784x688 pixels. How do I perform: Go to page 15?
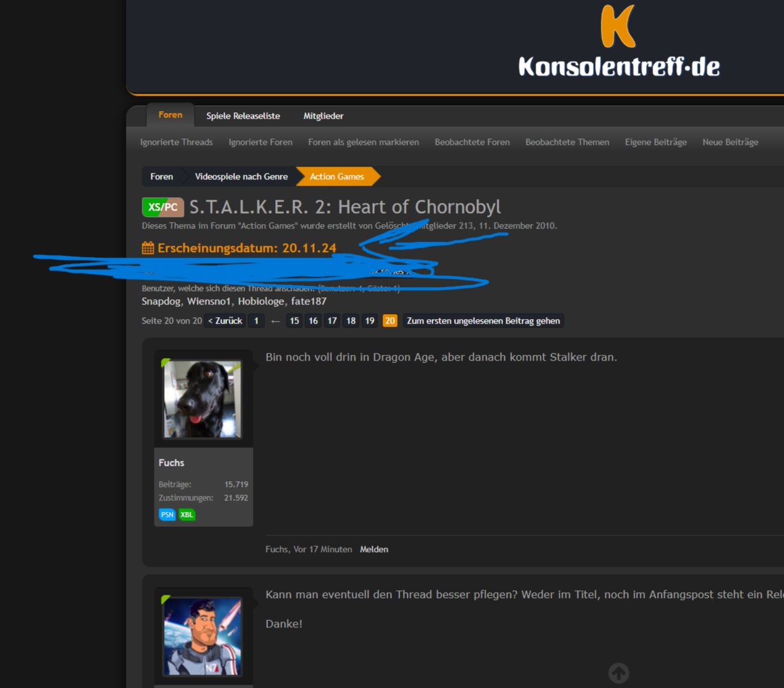pyautogui.click(x=294, y=320)
